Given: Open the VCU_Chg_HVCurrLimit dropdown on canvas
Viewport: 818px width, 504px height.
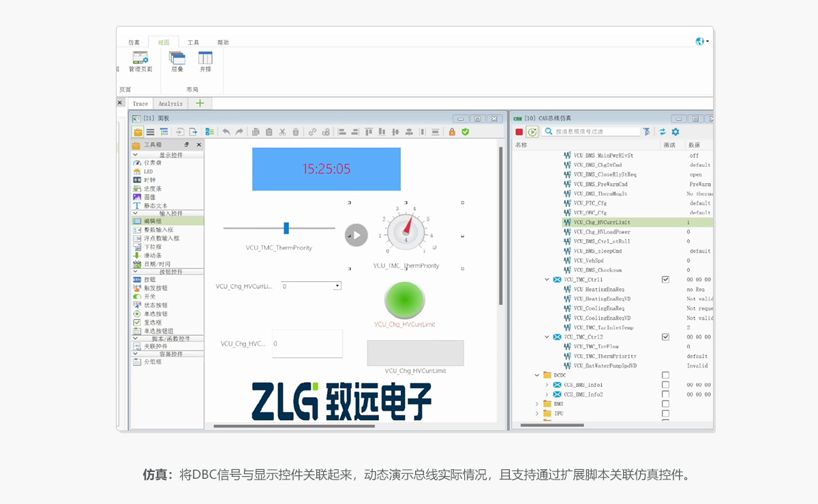Looking at the screenshot, I should coord(337,287).
